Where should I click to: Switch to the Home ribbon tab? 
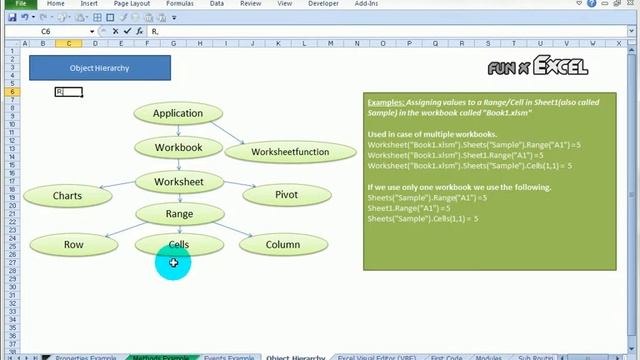pos(56,4)
